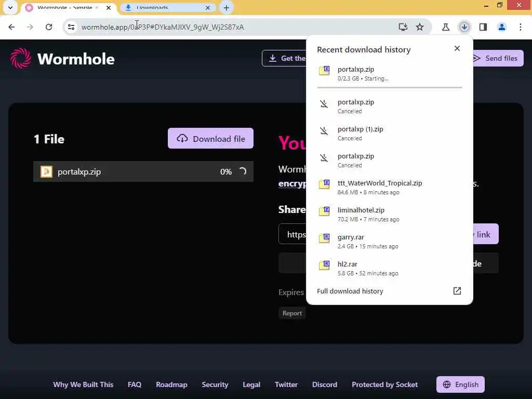Click the hl2.rar file icon
This screenshot has height=399, width=532.
click(x=324, y=265)
